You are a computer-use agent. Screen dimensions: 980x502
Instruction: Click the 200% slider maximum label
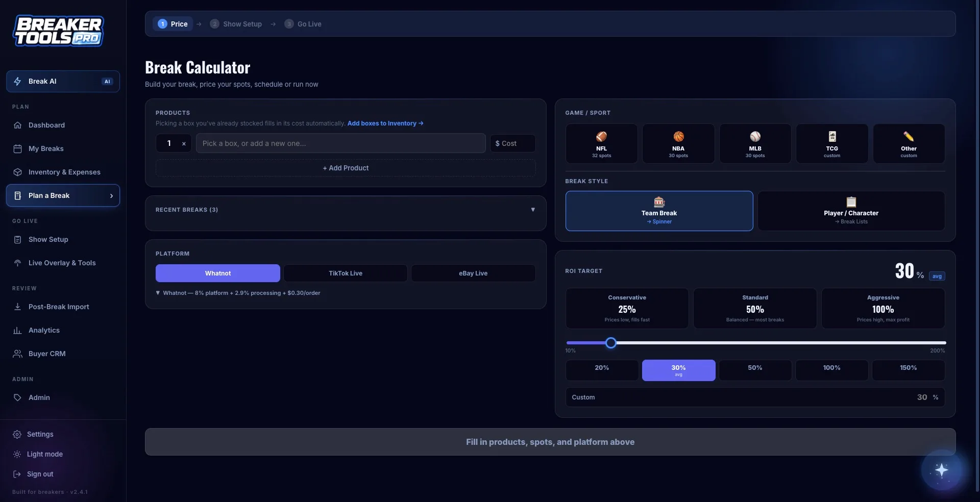[x=937, y=351]
